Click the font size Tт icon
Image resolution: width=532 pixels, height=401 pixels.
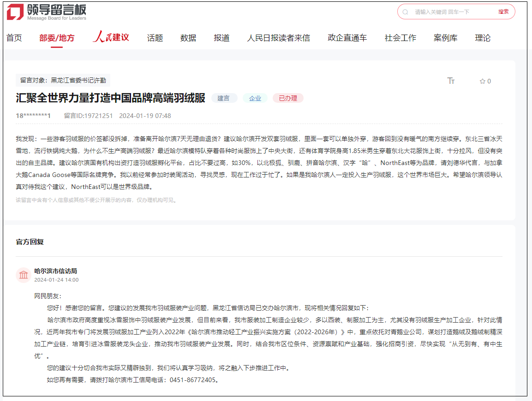coord(451,81)
